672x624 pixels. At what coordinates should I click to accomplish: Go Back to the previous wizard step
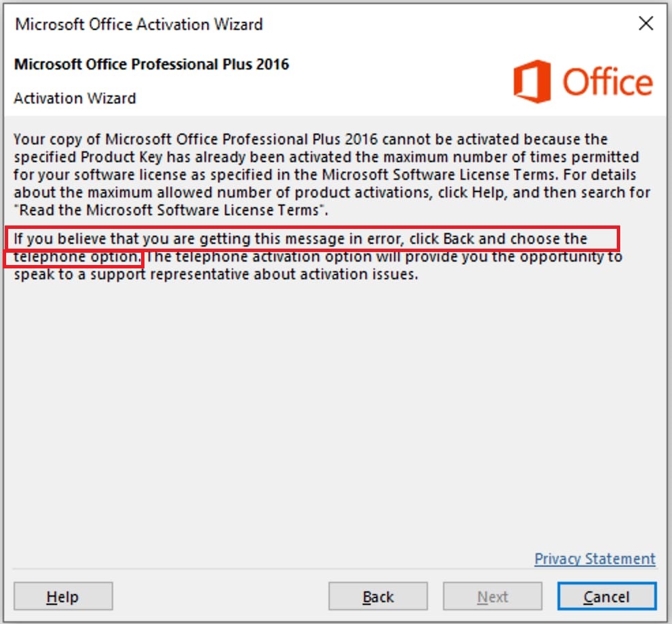[378, 597]
